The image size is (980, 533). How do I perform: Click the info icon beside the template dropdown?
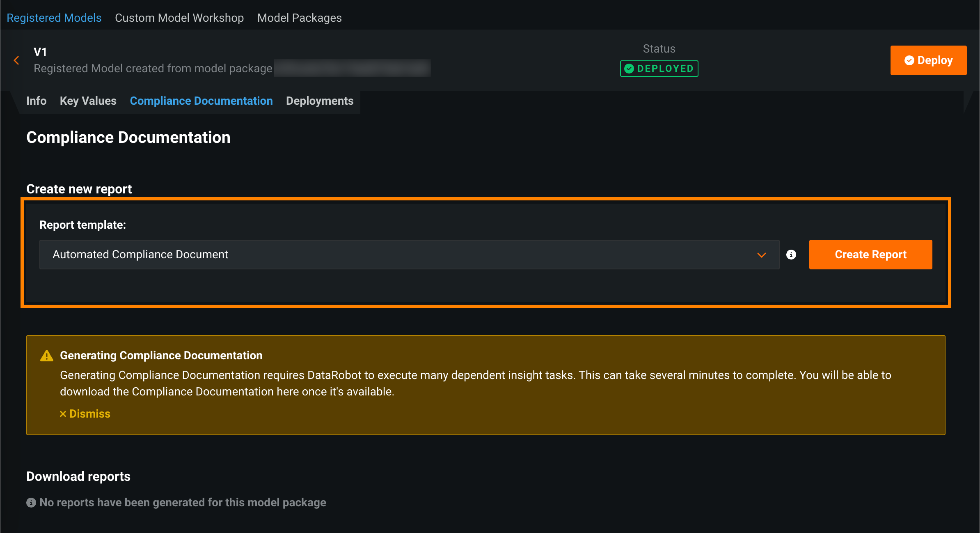pyautogui.click(x=791, y=255)
